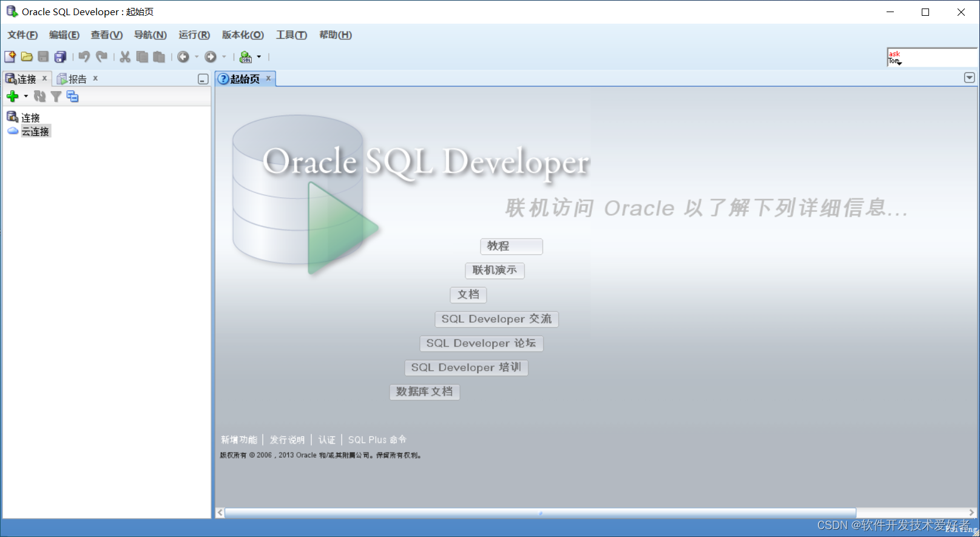Image resolution: width=980 pixels, height=537 pixels.
Task: Click the Cut scissors icon
Action: click(125, 56)
